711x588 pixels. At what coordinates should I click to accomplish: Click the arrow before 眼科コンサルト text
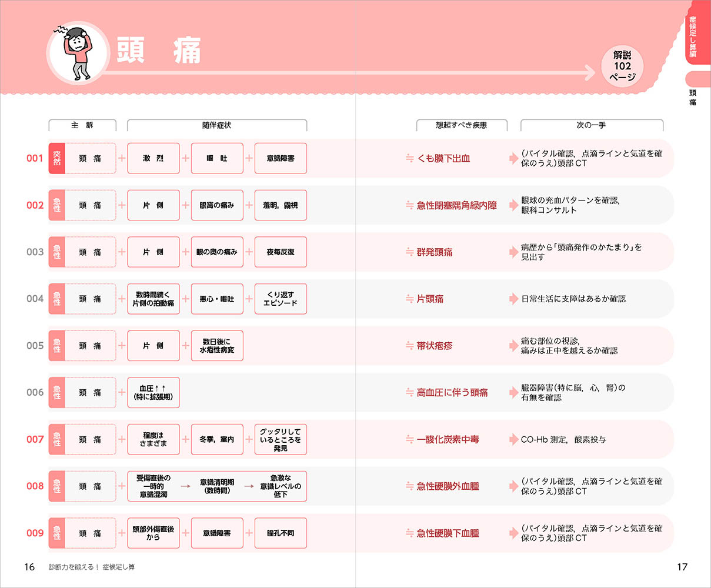click(x=513, y=205)
